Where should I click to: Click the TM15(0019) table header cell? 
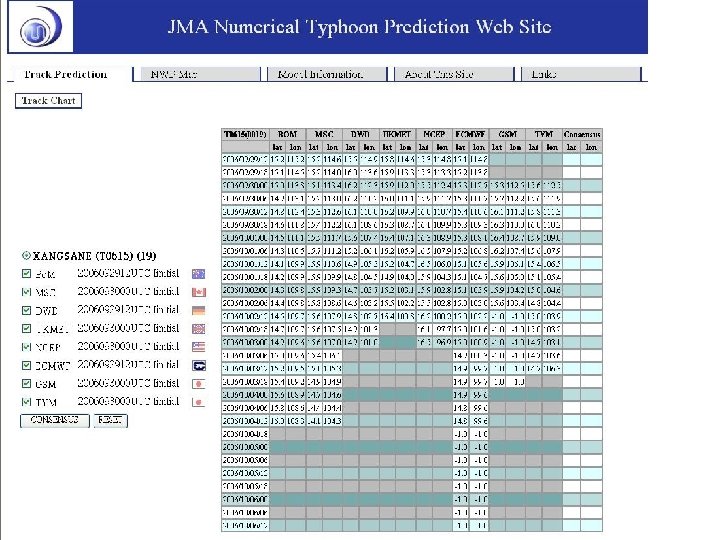click(x=245, y=135)
